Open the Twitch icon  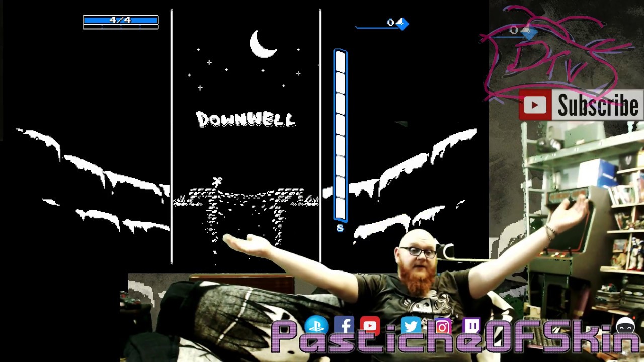click(x=472, y=327)
